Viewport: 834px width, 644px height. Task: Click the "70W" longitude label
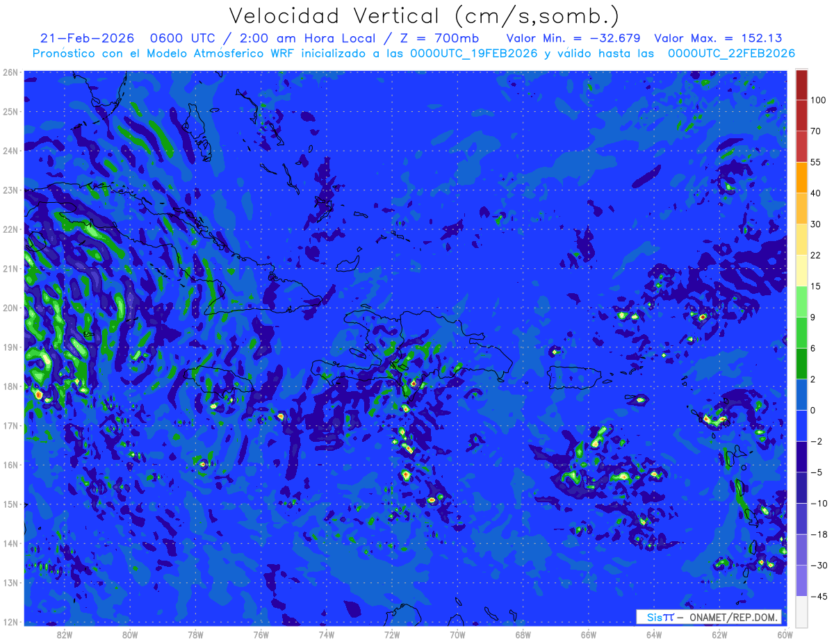[457, 634]
